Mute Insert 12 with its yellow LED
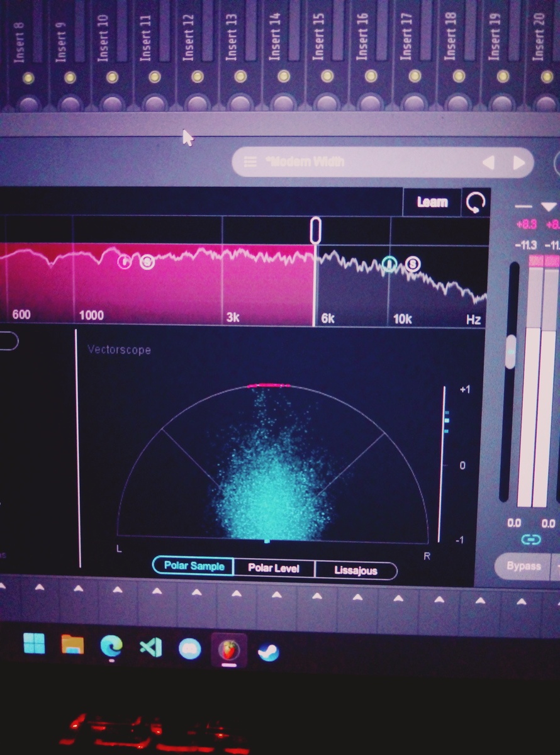The width and height of the screenshot is (560, 755). (198, 77)
